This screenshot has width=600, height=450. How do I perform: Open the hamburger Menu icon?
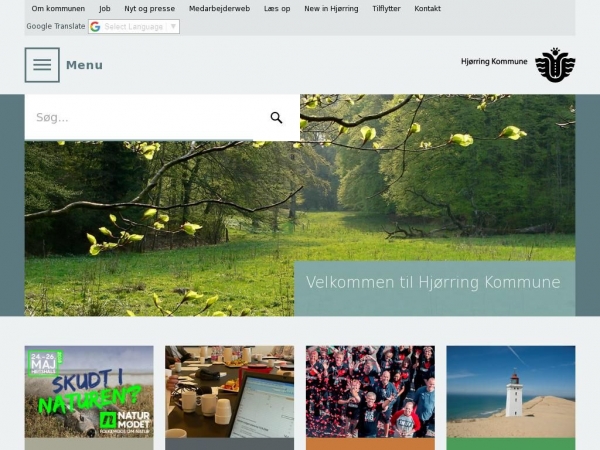42,65
